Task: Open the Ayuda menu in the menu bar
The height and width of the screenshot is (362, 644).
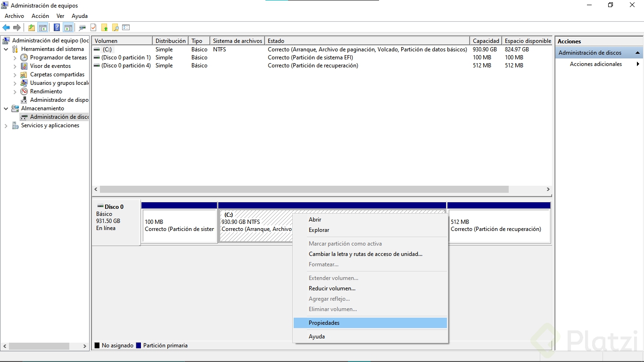Action: 80,16
